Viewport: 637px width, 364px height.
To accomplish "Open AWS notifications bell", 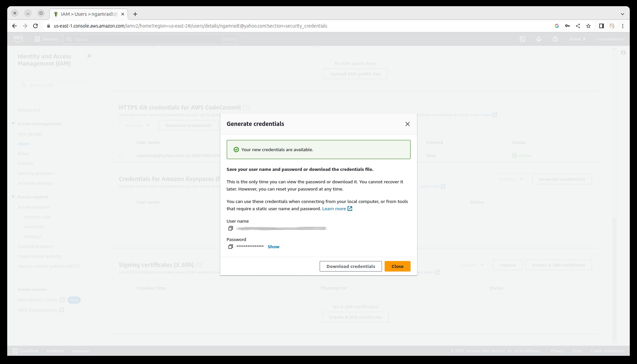I will 539,39.
